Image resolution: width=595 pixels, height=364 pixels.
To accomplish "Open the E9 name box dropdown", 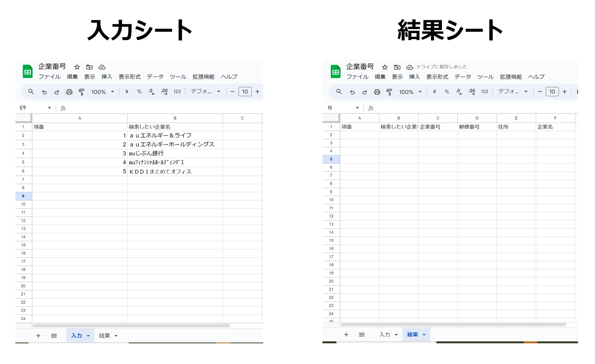I will 49,108.
